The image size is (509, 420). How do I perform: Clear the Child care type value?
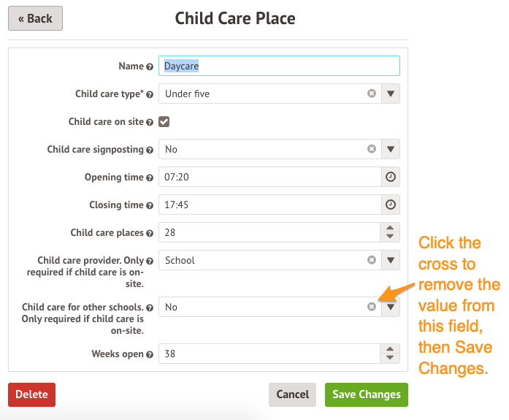pyautogui.click(x=372, y=93)
